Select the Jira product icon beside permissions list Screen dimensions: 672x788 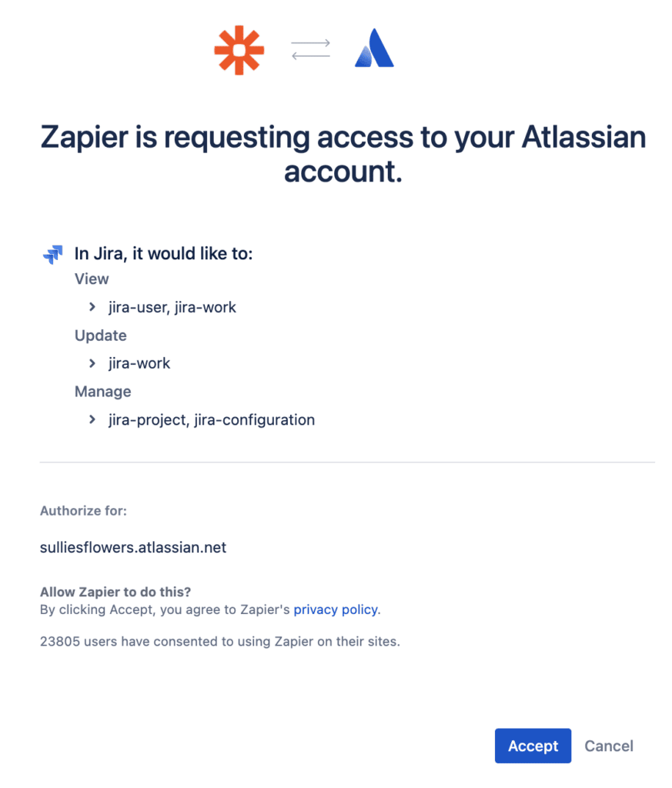point(51,253)
